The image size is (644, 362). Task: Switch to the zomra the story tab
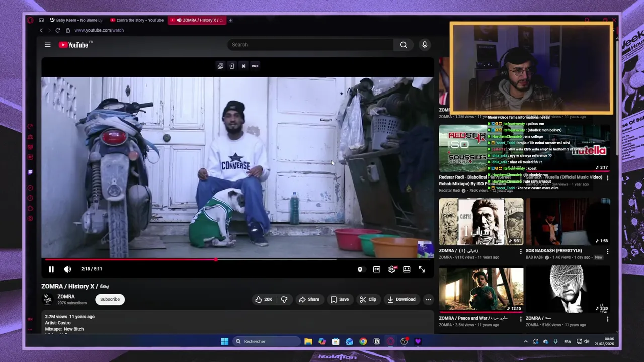pos(136,20)
